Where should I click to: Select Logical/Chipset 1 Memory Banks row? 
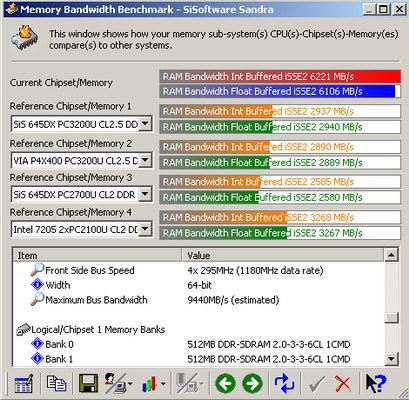tap(199, 330)
